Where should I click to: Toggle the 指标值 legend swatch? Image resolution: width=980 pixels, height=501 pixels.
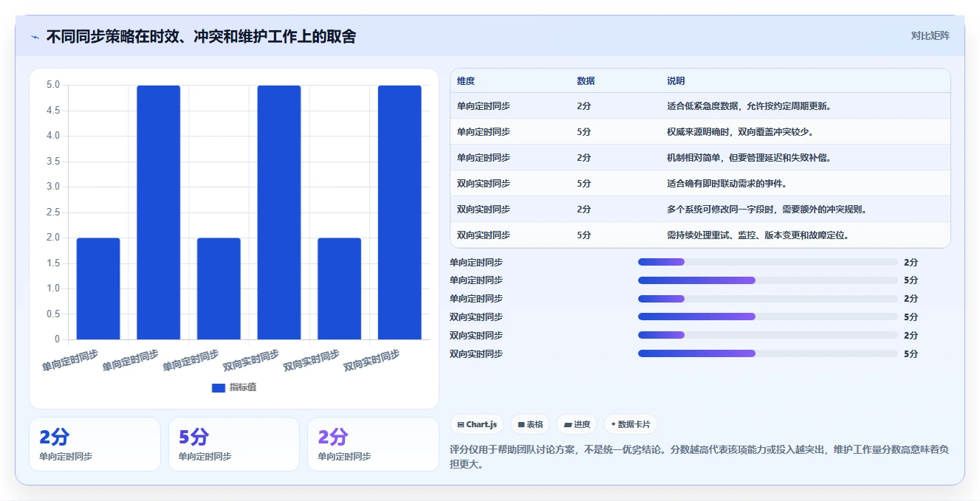point(219,387)
